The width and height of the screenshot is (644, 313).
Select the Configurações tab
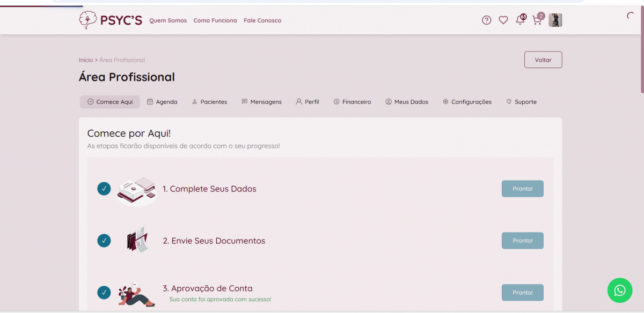(467, 102)
